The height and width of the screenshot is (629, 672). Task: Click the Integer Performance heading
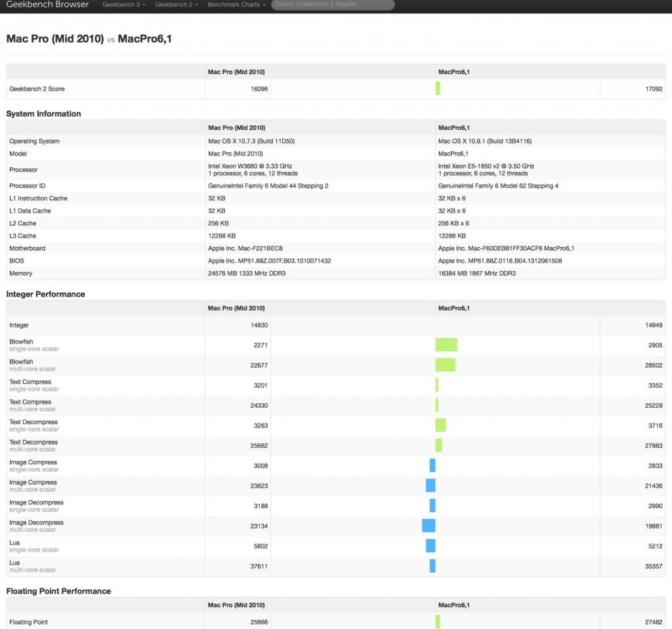pos(45,294)
